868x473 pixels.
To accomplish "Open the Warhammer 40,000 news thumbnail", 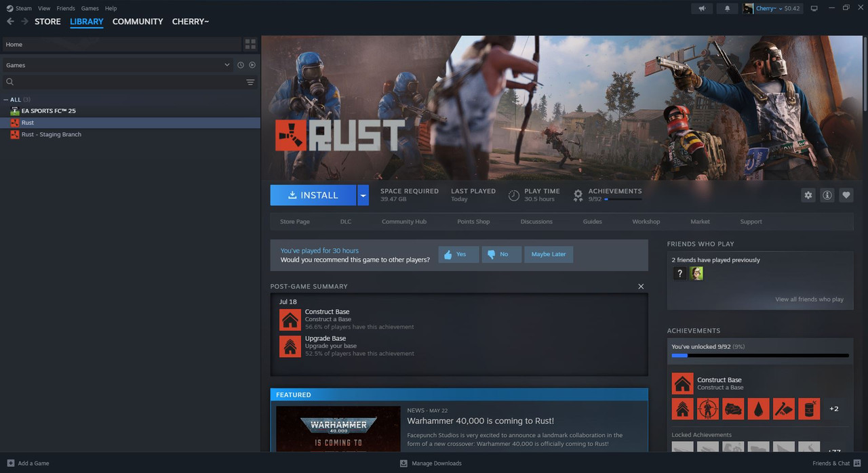I will 338,429.
